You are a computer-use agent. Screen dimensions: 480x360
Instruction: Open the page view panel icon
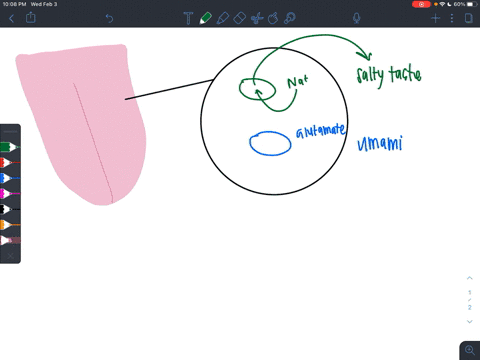469,18
